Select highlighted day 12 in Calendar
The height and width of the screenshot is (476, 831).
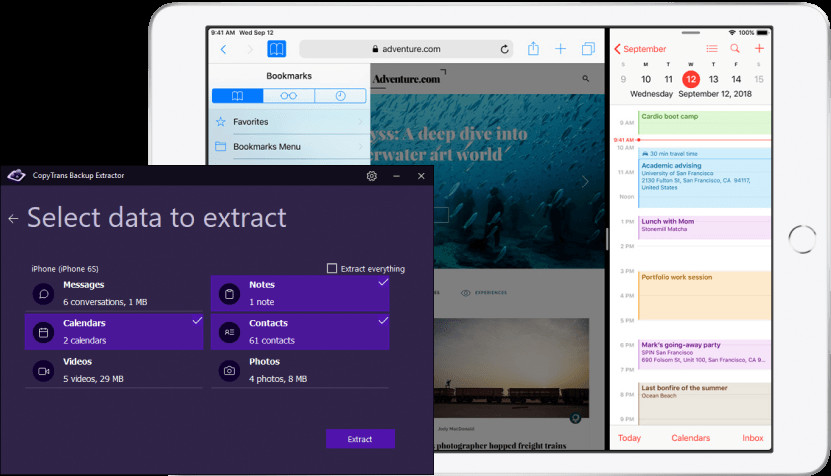(691, 80)
